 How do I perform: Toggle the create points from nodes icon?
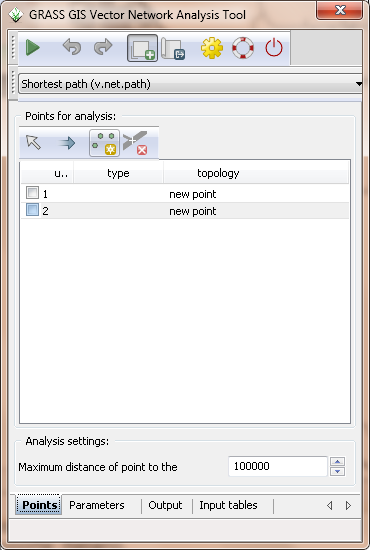105,143
